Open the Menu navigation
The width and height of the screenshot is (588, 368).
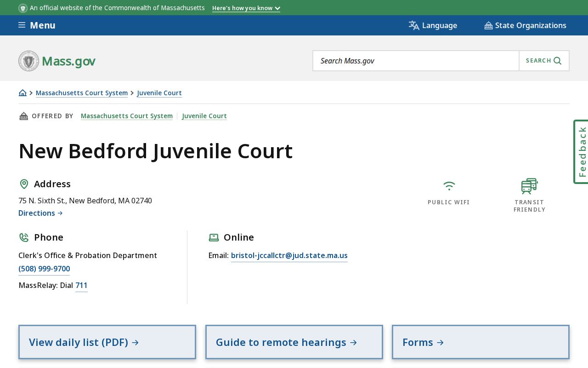coord(37,25)
